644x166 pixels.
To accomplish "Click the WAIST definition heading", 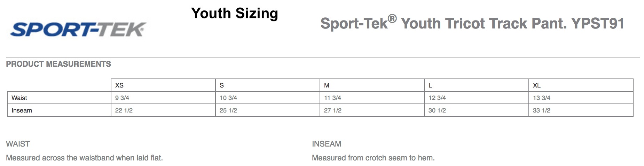I will click(18, 144).
